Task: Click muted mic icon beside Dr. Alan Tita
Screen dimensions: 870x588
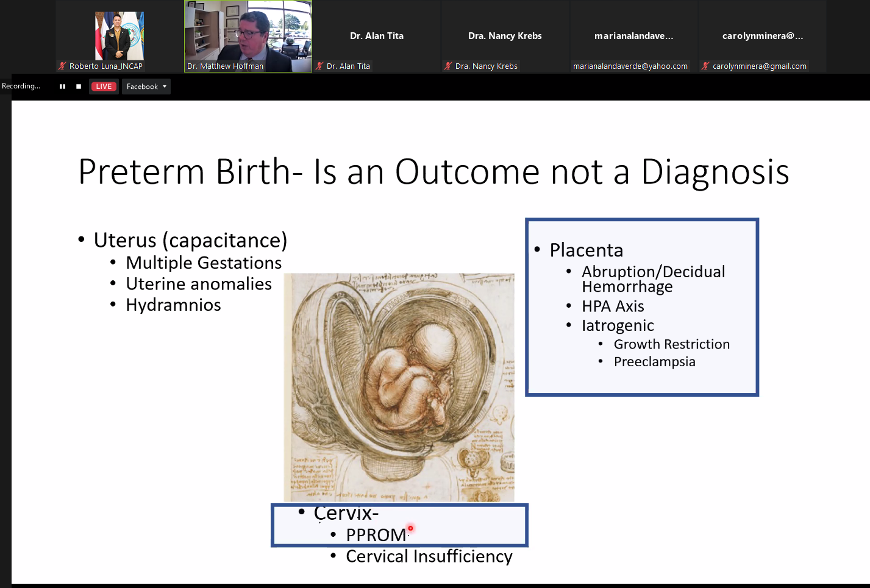Action: point(319,66)
